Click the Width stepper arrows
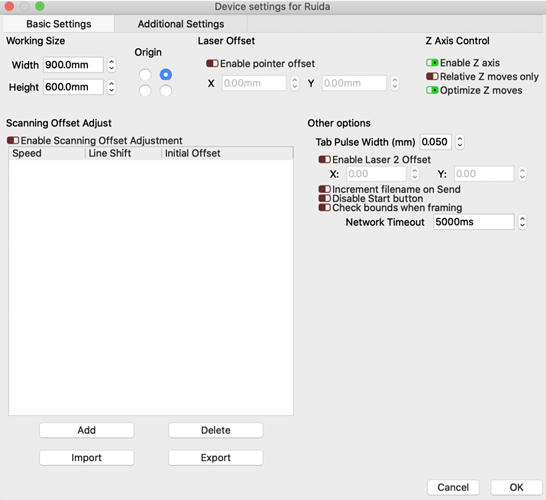The width and height of the screenshot is (546, 500). [111, 65]
